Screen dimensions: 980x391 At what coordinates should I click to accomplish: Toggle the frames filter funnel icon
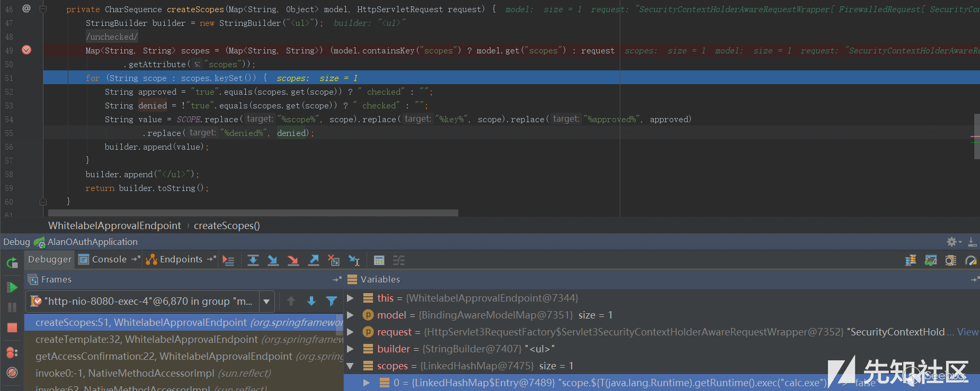tap(332, 301)
